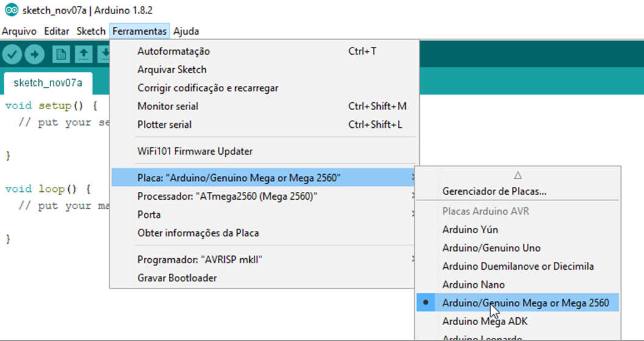This screenshot has width=644, height=341.
Task: Click the void setup() line in editor
Action: pyautogui.click(x=51, y=105)
